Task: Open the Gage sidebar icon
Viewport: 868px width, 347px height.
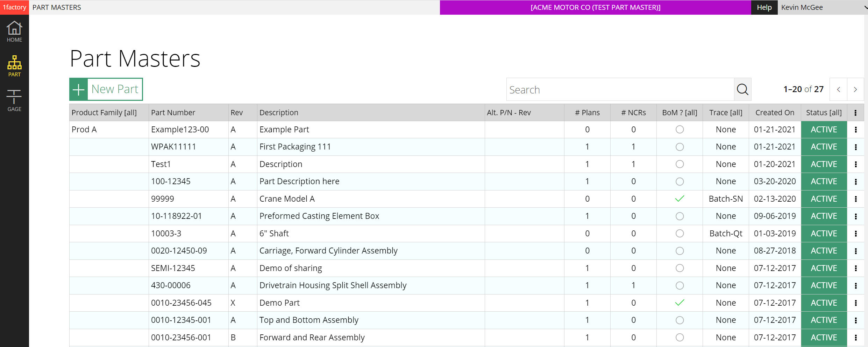Action: (x=14, y=100)
